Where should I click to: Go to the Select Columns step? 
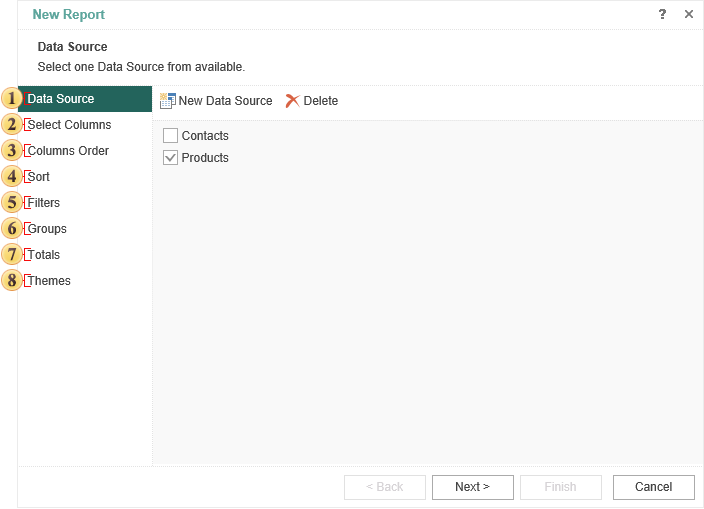click(x=69, y=125)
